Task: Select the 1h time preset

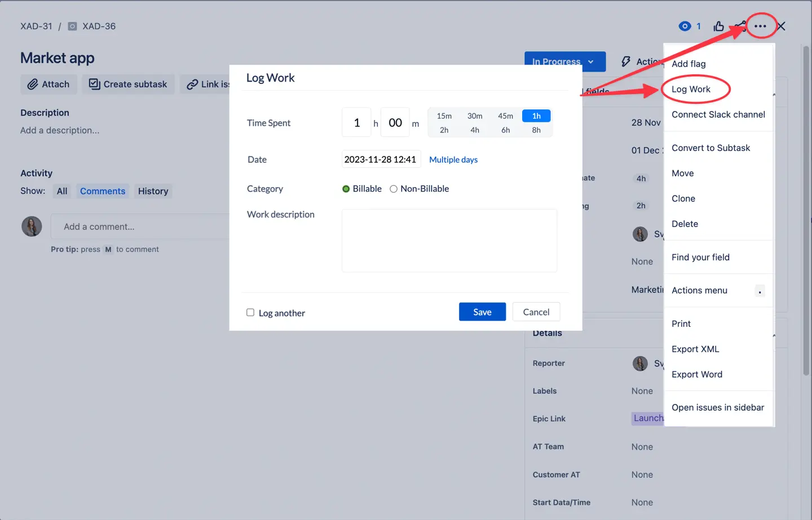Action: pyautogui.click(x=536, y=115)
